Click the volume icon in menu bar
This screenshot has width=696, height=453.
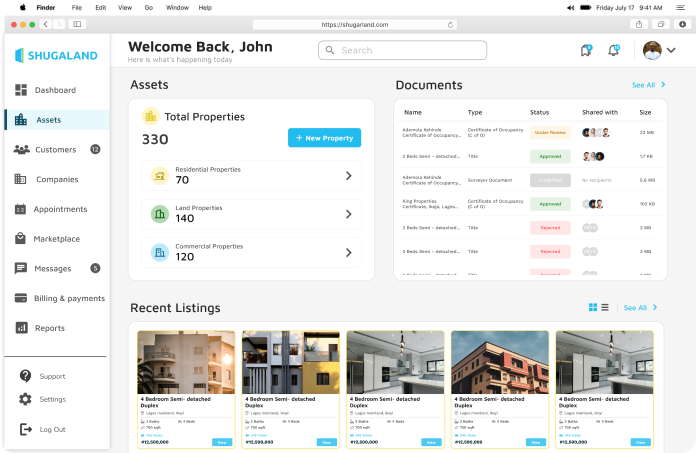(570, 8)
